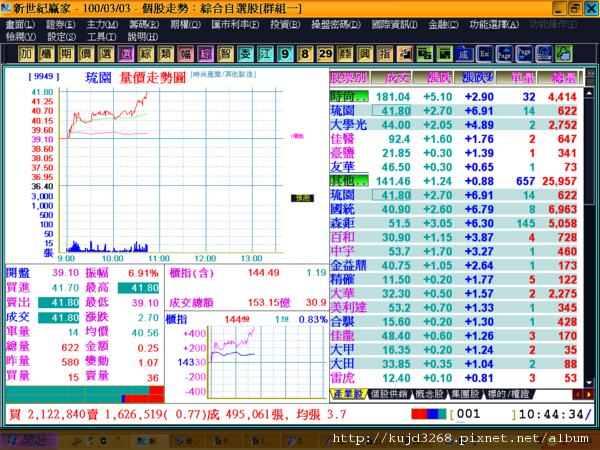
Task: Select the 森鉅 stock row
Action: (456, 223)
